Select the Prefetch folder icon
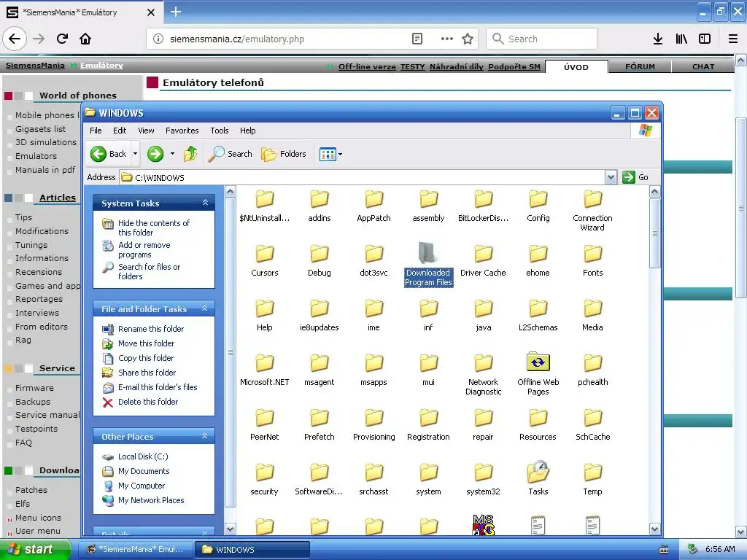This screenshot has height=560, width=747. (320, 418)
